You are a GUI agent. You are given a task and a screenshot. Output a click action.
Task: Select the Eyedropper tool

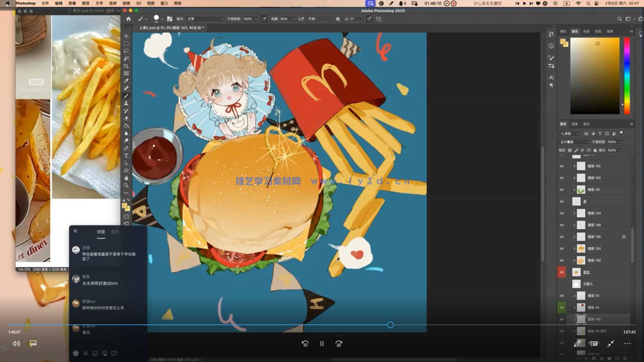126,81
